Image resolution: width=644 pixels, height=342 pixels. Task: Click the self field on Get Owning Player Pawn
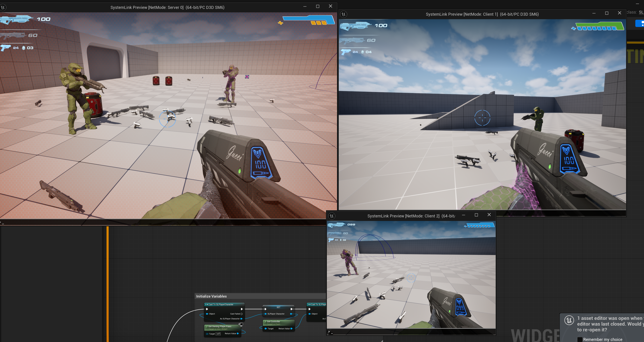(218, 334)
